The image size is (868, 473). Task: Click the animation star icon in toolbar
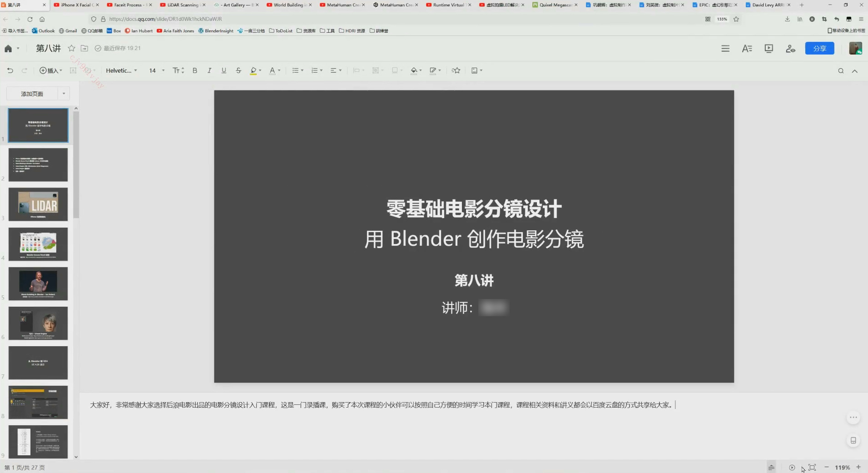point(456,70)
